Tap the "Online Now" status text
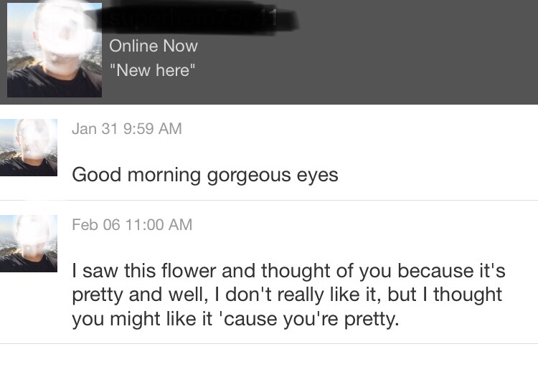Viewport: 538px width, 392px height. pos(153,46)
